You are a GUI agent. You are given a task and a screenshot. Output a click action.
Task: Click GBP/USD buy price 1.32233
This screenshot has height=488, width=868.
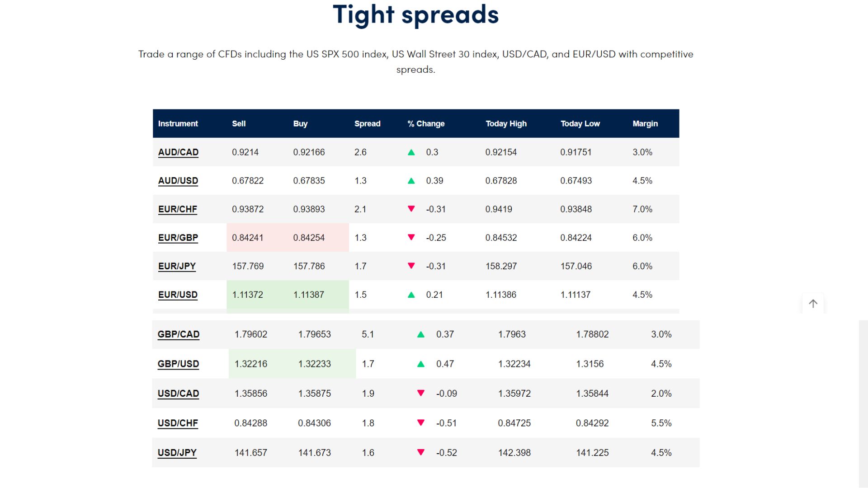point(315,364)
